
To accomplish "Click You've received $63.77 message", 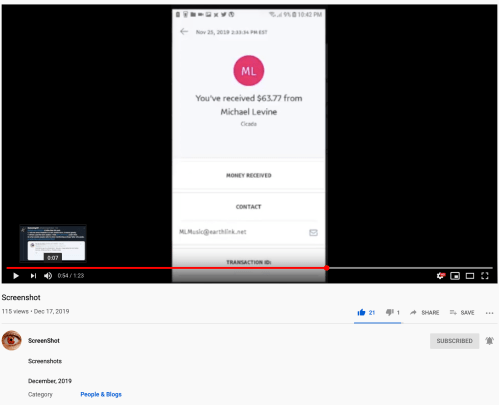I will (x=249, y=98).
